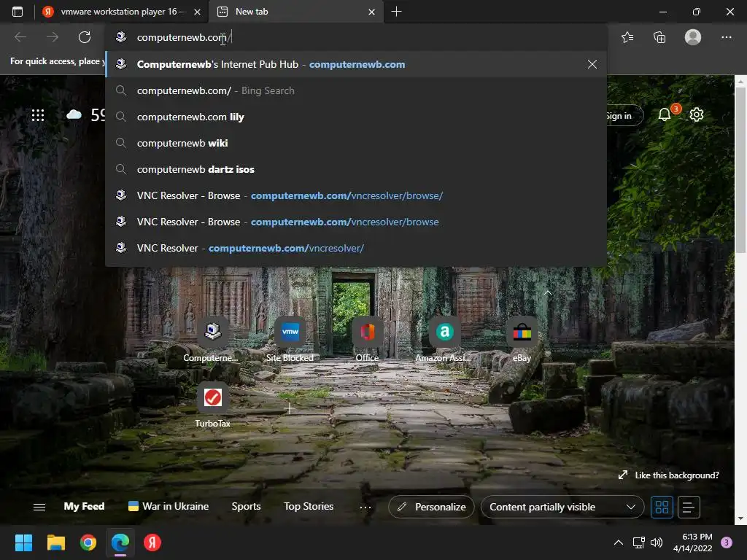This screenshot has height=560, width=747.
Task: Close the vmware workstation player tab
Action: pos(197,12)
